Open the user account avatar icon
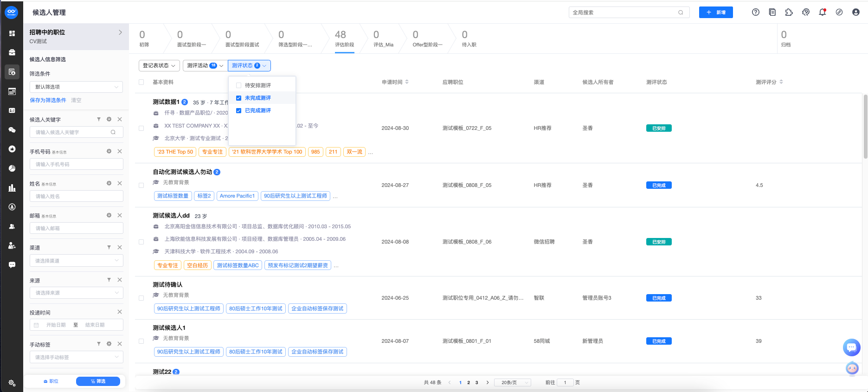Image resolution: width=868 pixels, height=392 pixels. point(856,13)
